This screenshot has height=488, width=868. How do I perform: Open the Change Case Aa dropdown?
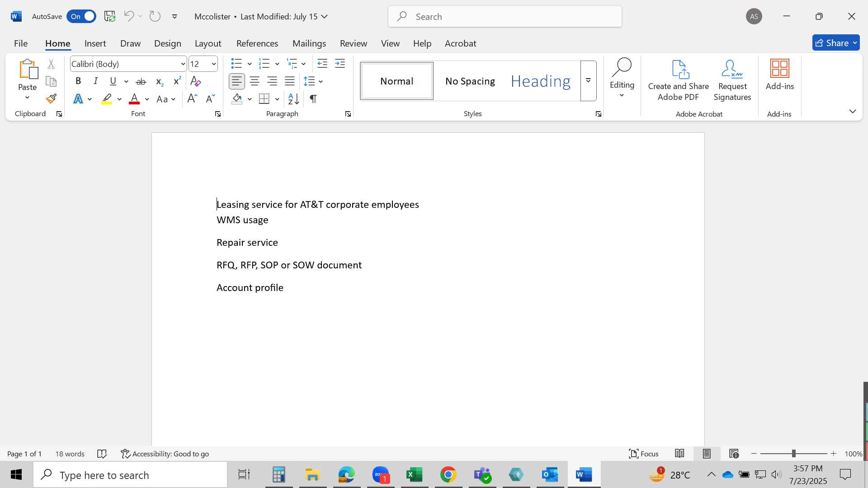tap(166, 99)
